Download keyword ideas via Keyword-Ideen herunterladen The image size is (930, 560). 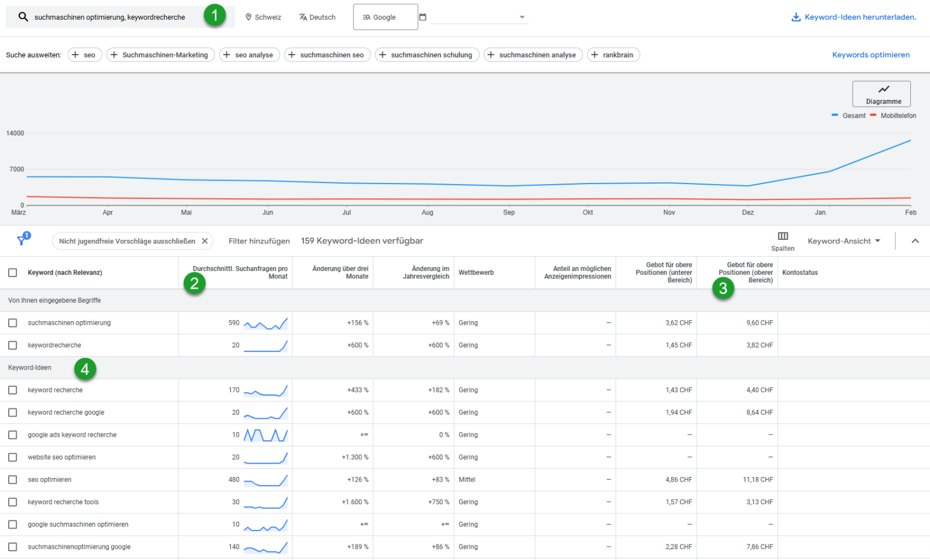854,17
